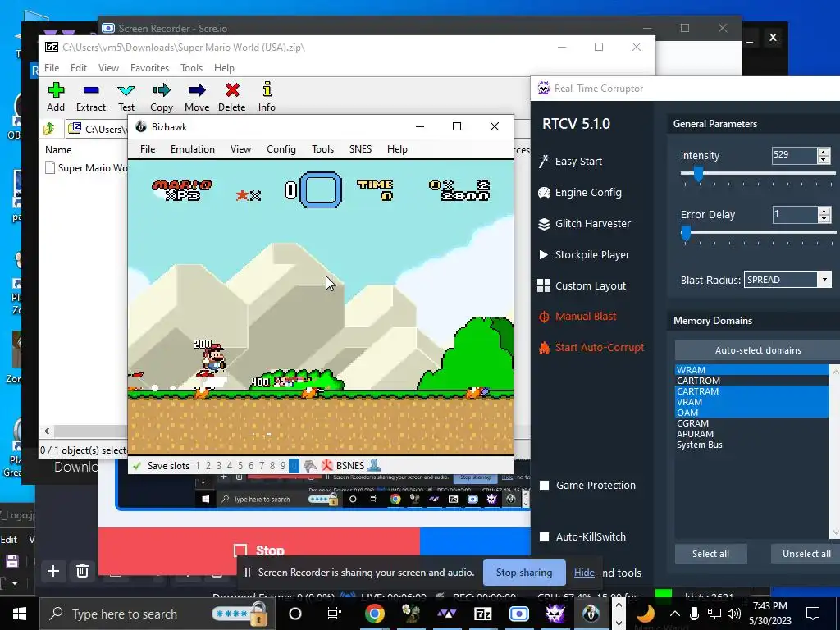Open Task View on the taskbar
Image resolution: width=840 pixels, height=630 pixels.
point(335,614)
